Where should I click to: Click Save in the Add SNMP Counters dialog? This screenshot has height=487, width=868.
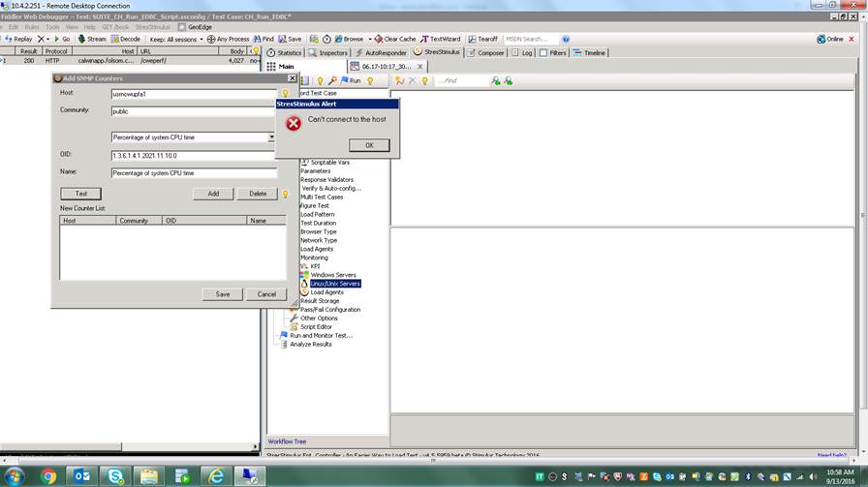coord(223,294)
